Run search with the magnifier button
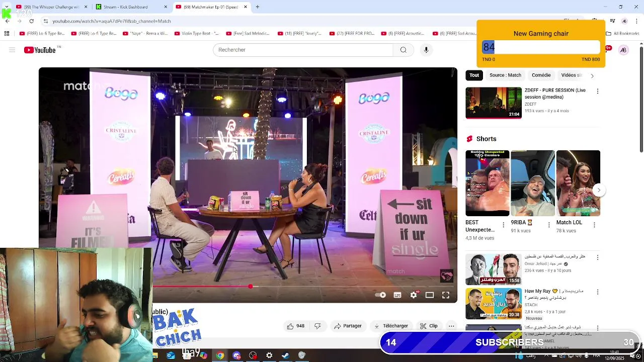The width and height of the screenshot is (644, 362). click(x=403, y=50)
